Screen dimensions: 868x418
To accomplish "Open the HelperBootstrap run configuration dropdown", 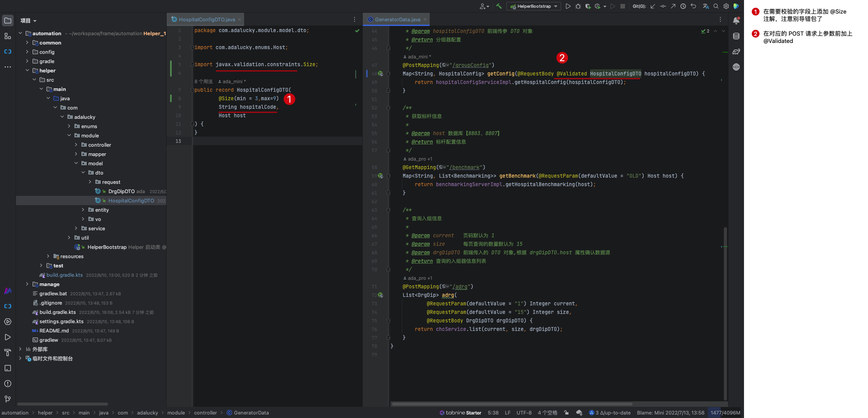I will coord(534,6).
